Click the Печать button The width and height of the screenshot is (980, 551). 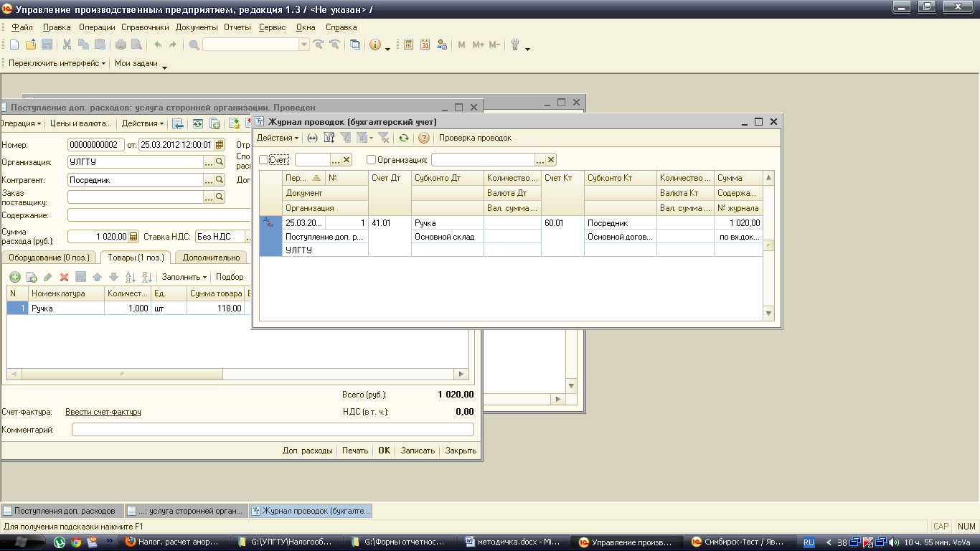(355, 451)
